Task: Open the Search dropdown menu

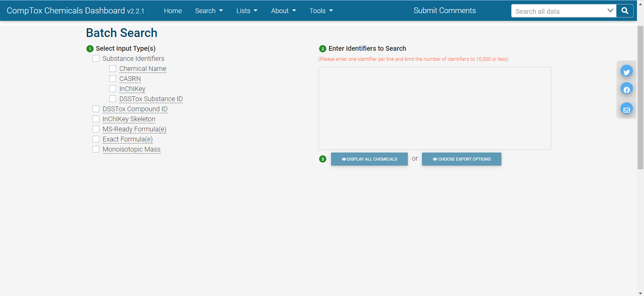Action: click(209, 11)
